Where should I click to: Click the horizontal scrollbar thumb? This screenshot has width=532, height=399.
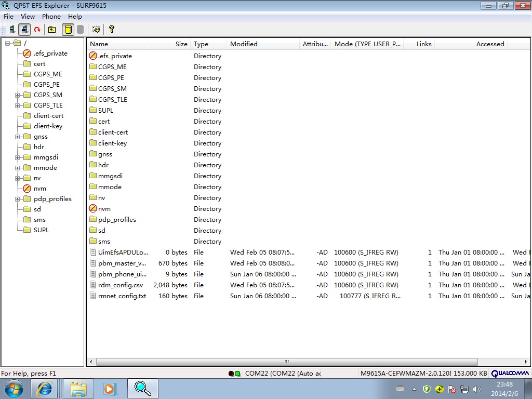point(287,362)
